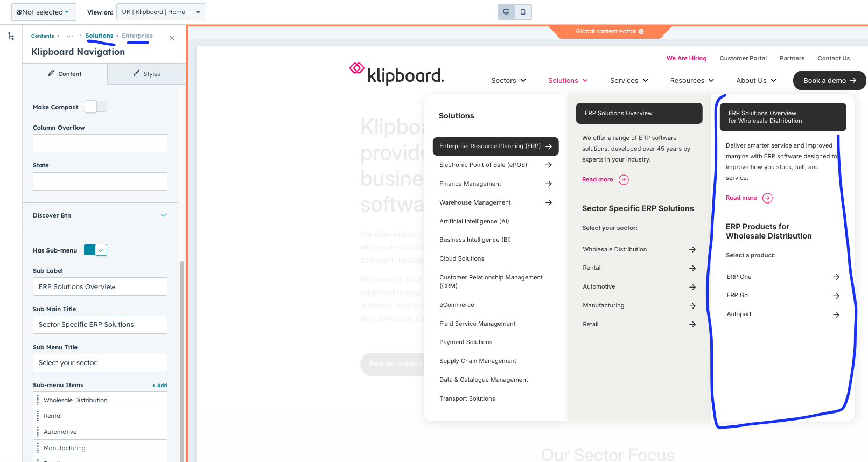Go to Contents breadcrumb

tap(43, 36)
